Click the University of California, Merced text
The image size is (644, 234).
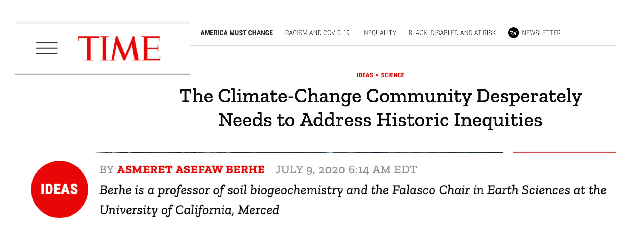[189, 210]
